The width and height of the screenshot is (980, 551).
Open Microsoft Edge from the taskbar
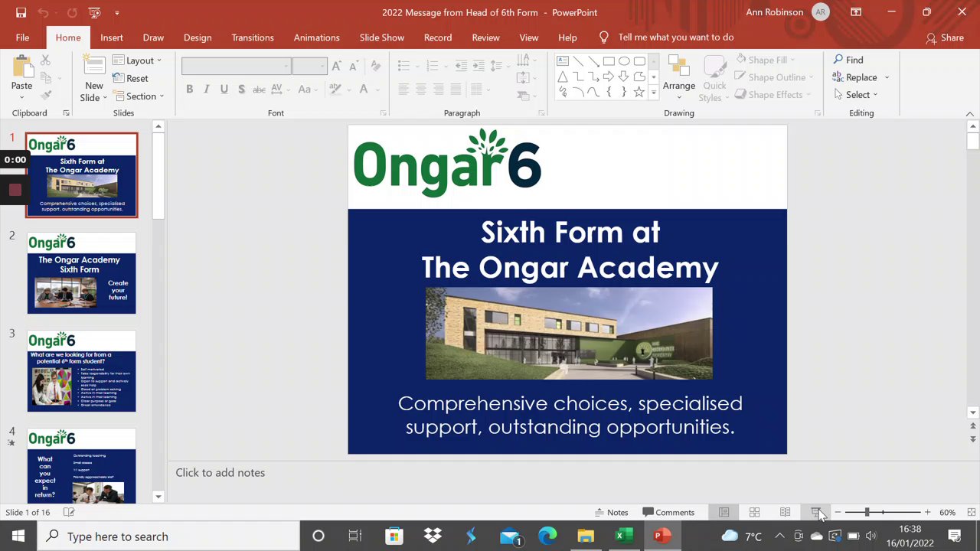pos(547,536)
